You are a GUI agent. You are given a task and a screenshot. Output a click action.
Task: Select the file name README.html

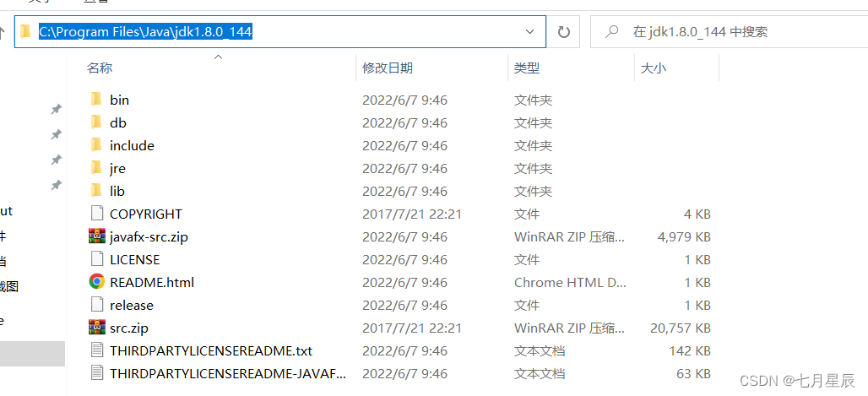pyautogui.click(x=152, y=283)
